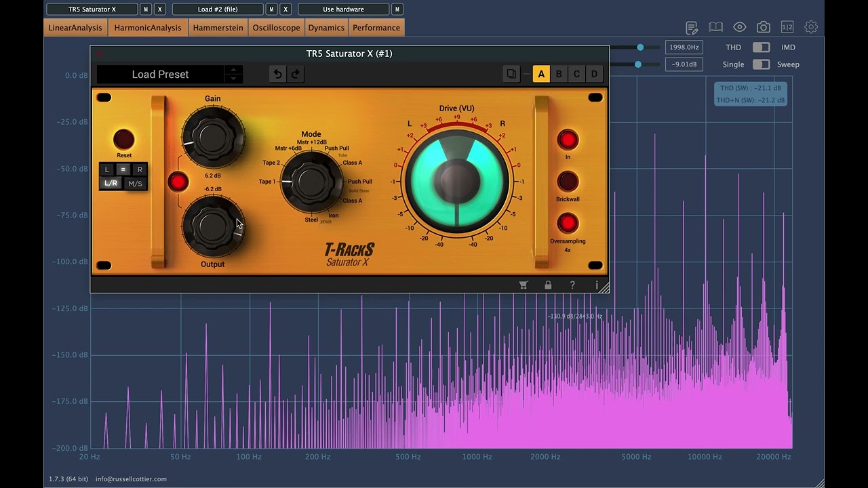Mute Use hardware slot with M button
The height and width of the screenshot is (488, 868).
397,9
